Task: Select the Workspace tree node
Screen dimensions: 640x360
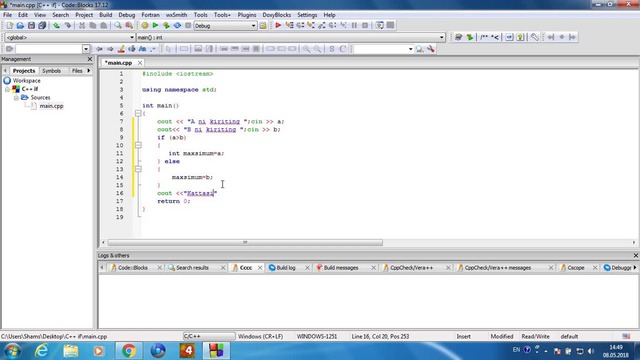Action: point(26,81)
